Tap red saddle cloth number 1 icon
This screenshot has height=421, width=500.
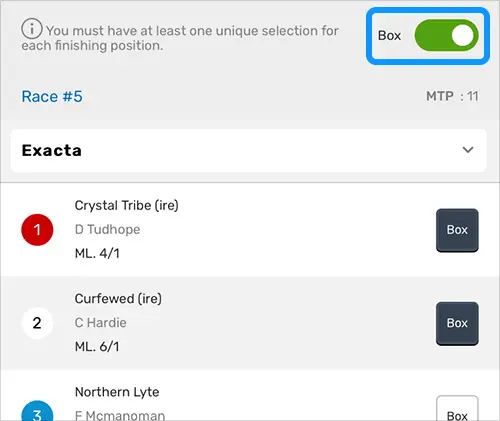coord(37,230)
